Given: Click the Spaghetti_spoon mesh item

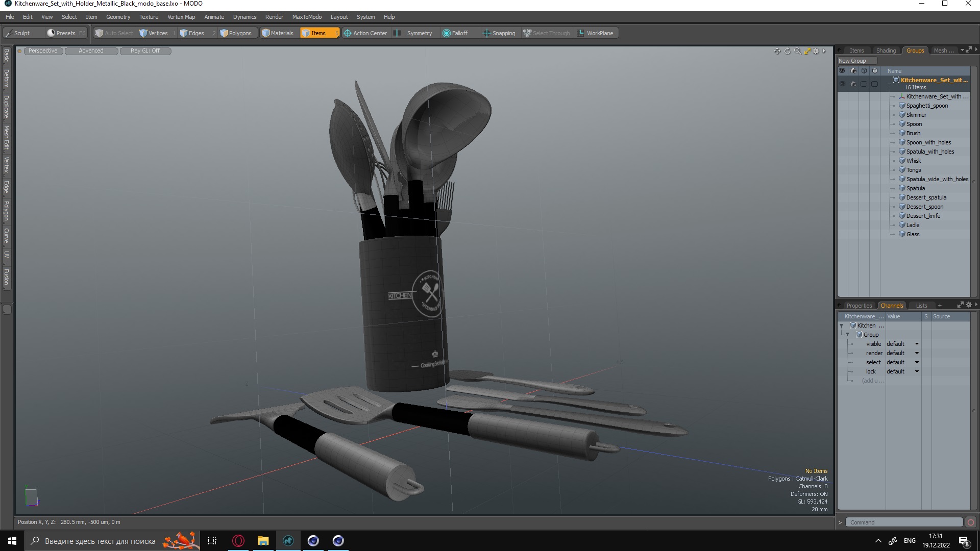Looking at the screenshot, I should click(926, 106).
